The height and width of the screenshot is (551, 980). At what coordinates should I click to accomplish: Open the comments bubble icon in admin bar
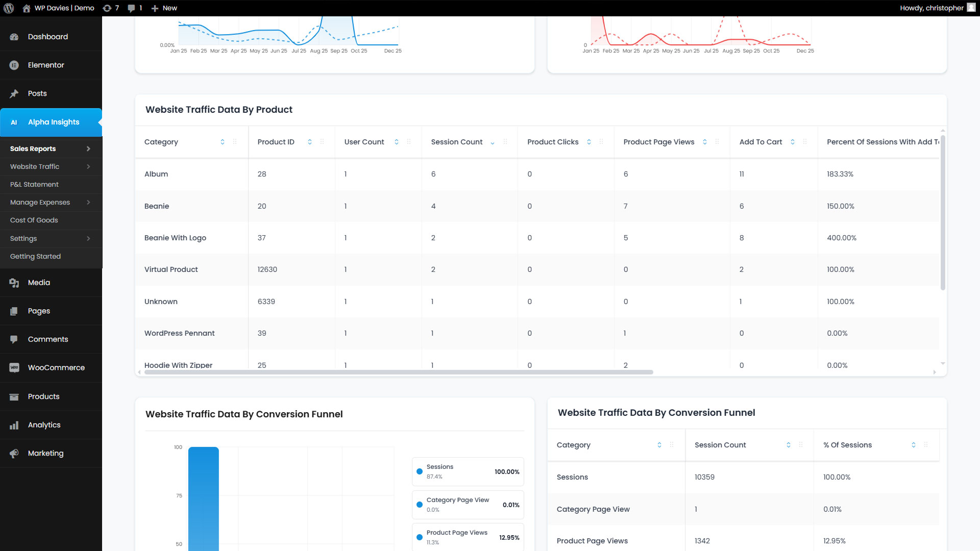pyautogui.click(x=132, y=8)
